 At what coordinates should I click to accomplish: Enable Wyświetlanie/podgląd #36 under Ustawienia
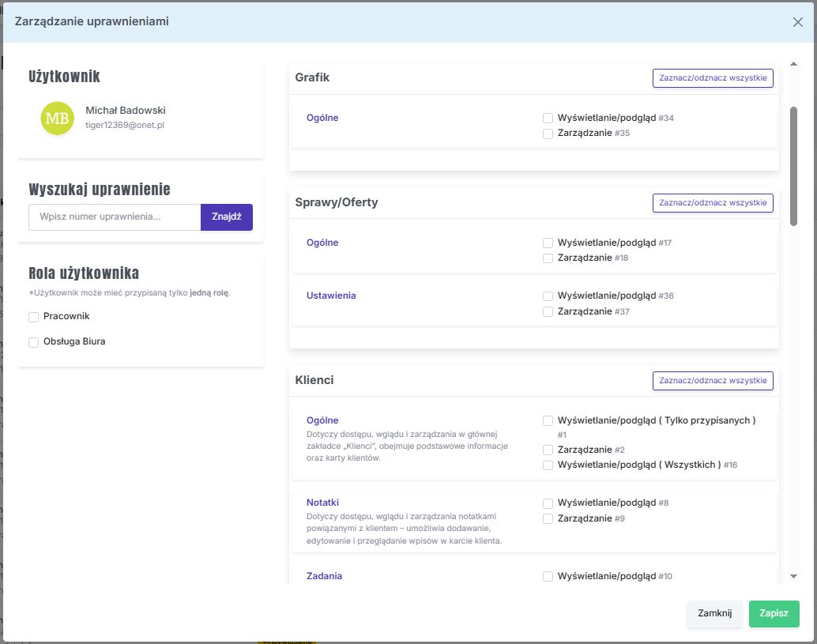[x=548, y=296]
